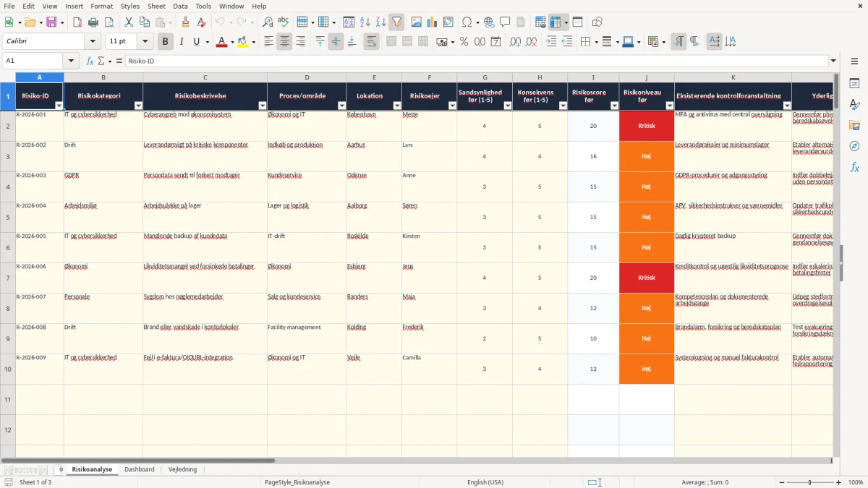868x488 pixels.
Task: Toggle Underline formatting
Action: pyautogui.click(x=197, y=42)
